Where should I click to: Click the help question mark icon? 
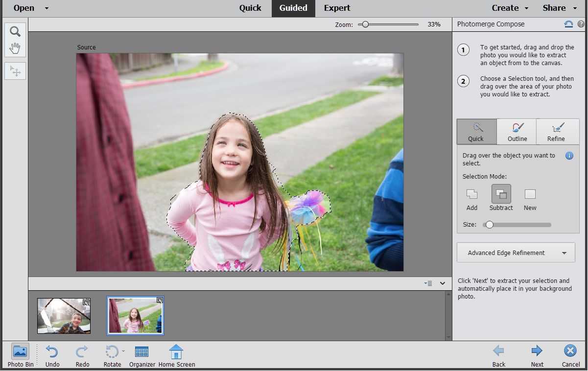581,24
